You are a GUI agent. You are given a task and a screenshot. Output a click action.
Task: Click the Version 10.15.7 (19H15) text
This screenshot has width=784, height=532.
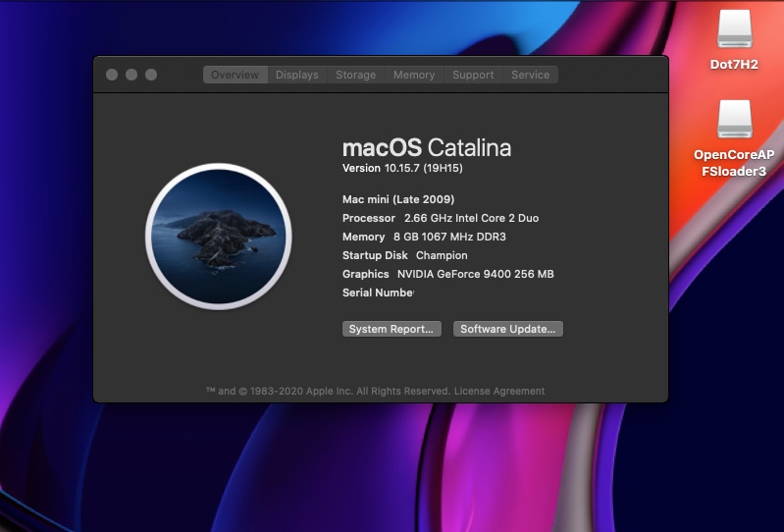(x=402, y=168)
